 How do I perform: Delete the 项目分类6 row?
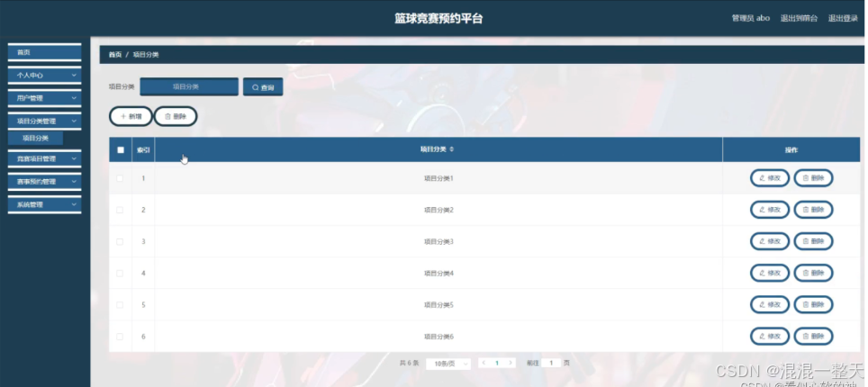click(813, 336)
